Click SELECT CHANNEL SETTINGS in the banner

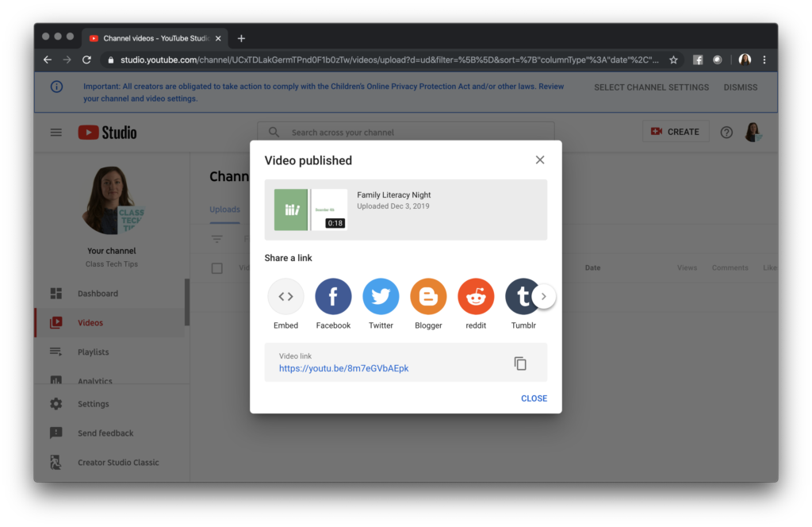pos(652,87)
